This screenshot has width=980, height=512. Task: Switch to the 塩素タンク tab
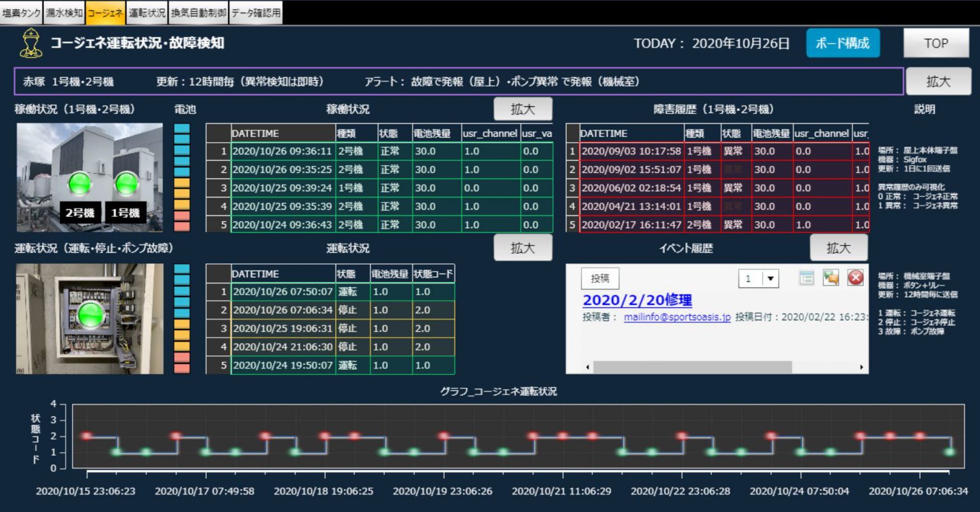(x=22, y=13)
